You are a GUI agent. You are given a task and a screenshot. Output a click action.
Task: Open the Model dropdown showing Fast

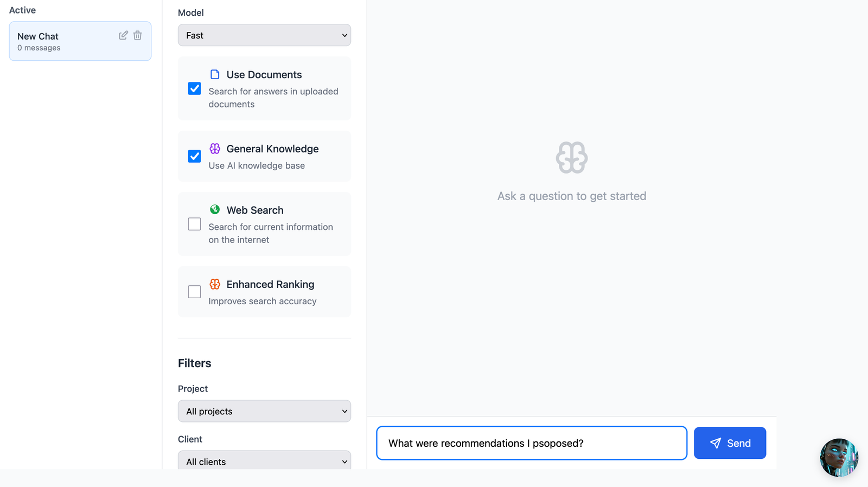point(264,35)
